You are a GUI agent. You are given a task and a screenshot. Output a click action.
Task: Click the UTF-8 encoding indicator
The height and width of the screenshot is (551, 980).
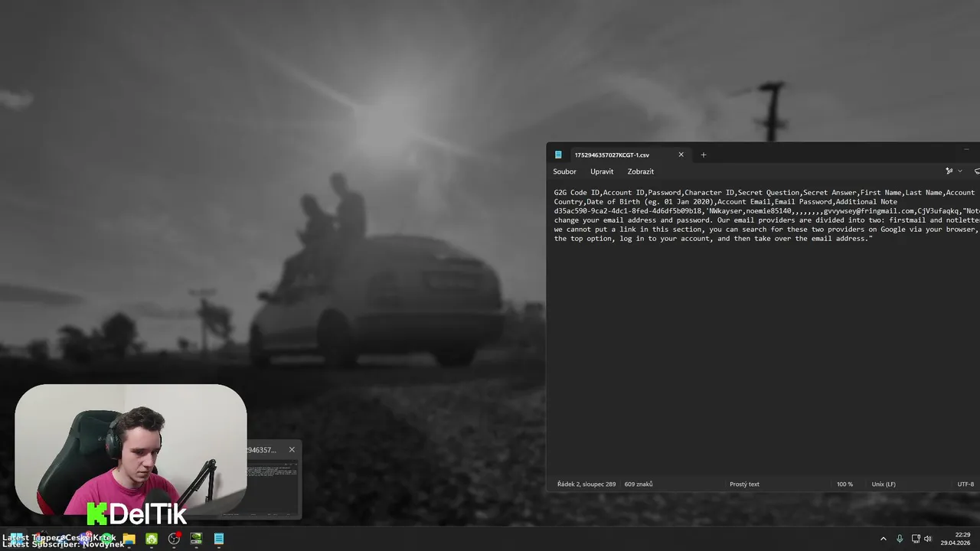(x=965, y=484)
